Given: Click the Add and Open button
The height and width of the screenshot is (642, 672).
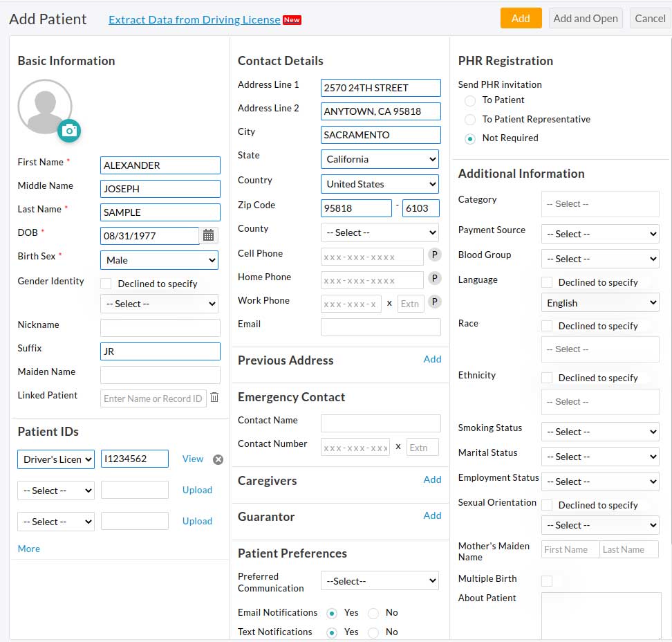Looking at the screenshot, I should click(586, 18).
